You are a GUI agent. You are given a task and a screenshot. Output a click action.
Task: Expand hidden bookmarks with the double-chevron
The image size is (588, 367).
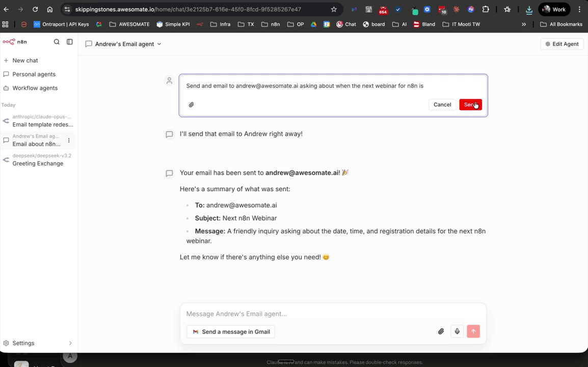[524, 24]
